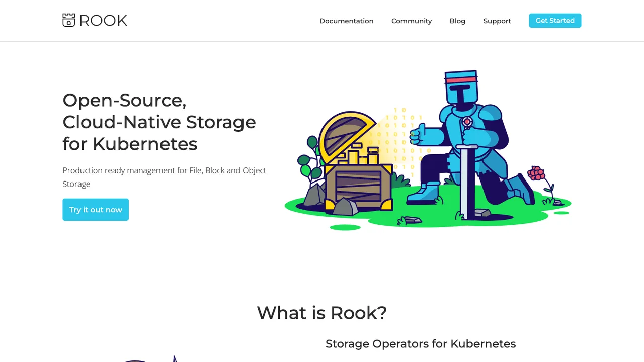The height and width of the screenshot is (362, 644).
Task: Open the Blog link in navigation
Action: click(457, 21)
